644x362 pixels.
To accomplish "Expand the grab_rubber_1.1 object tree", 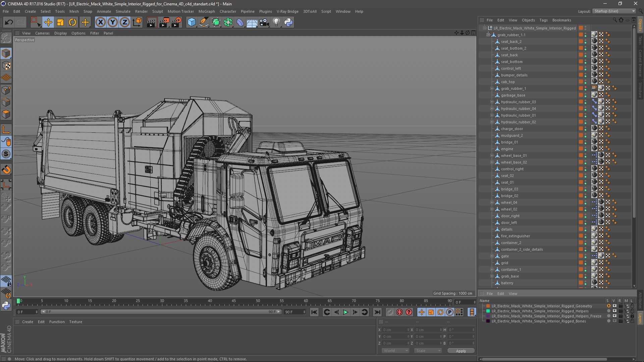I will point(488,35).
